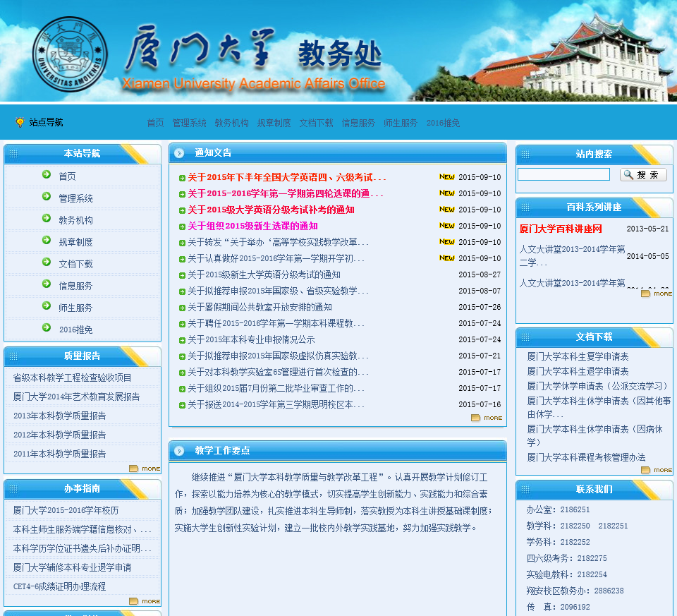
Task: Click the 四六级考务：2182275 contact line
Action: (x=566, y=558)
